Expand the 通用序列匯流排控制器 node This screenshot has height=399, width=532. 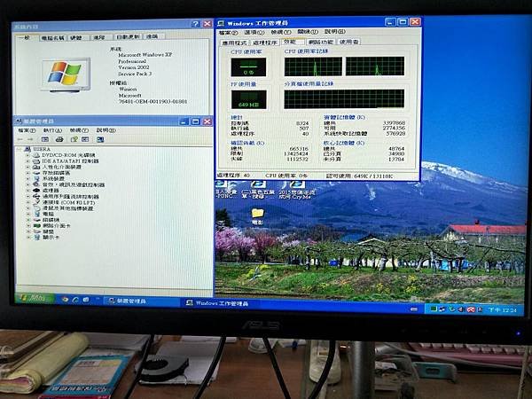coord(28,197)
